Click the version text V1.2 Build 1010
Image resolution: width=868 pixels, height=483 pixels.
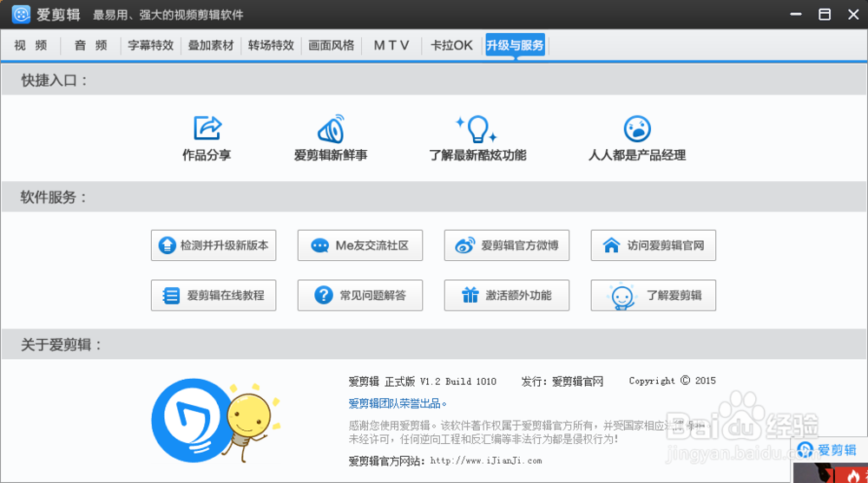[x=457, y=382]
